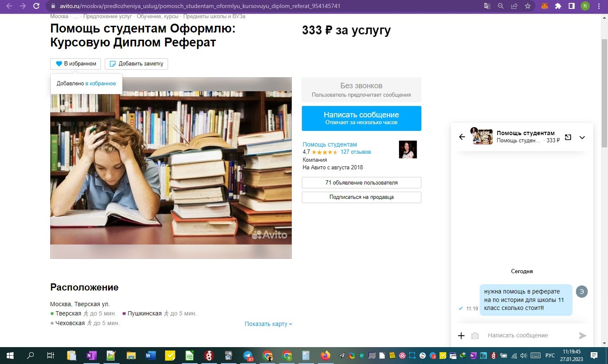Switch input language РУС
608x364 pixels.
[x=550, y=356]
